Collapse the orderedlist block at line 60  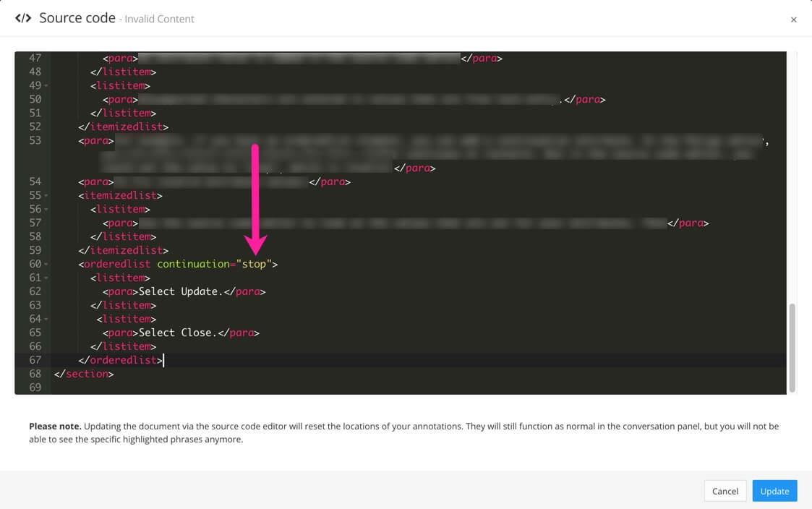[46, 264]
